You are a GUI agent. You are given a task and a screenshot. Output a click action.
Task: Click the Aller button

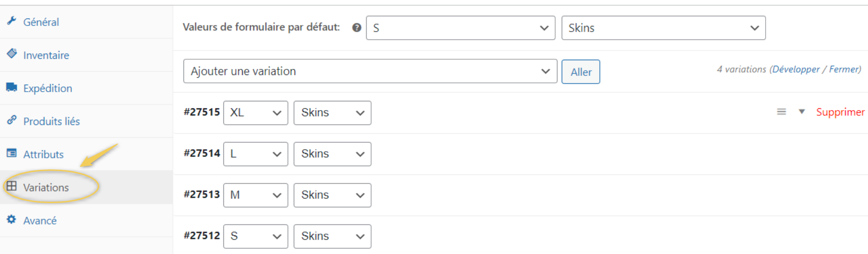581,72
